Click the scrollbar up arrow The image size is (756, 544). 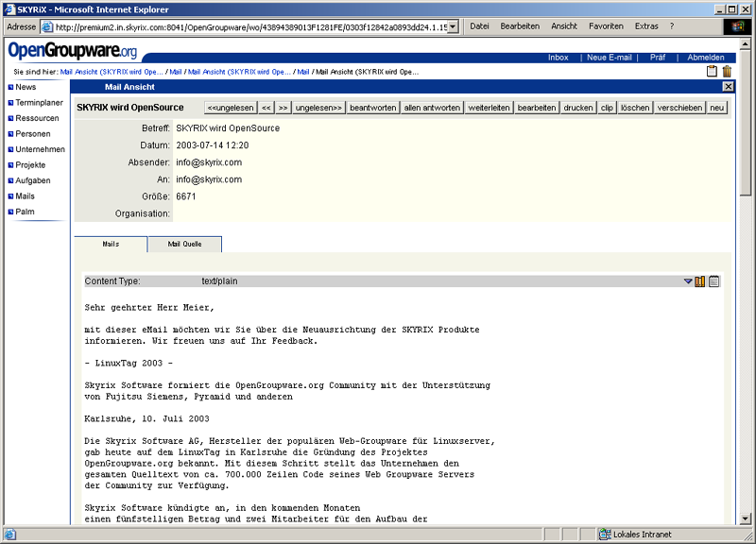pos(746,44)
